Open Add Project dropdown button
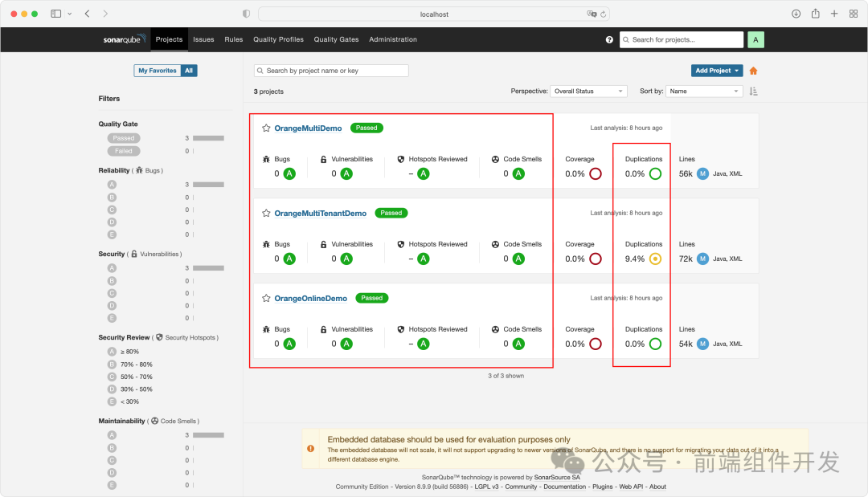The image size is (868, 497). click(x=717, y=71)
